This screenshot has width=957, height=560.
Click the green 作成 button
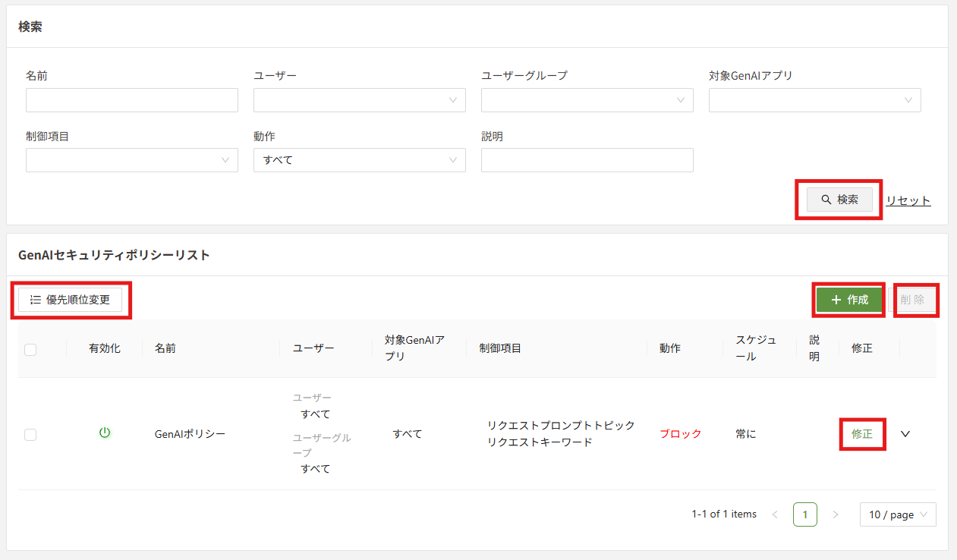point(849,300)
